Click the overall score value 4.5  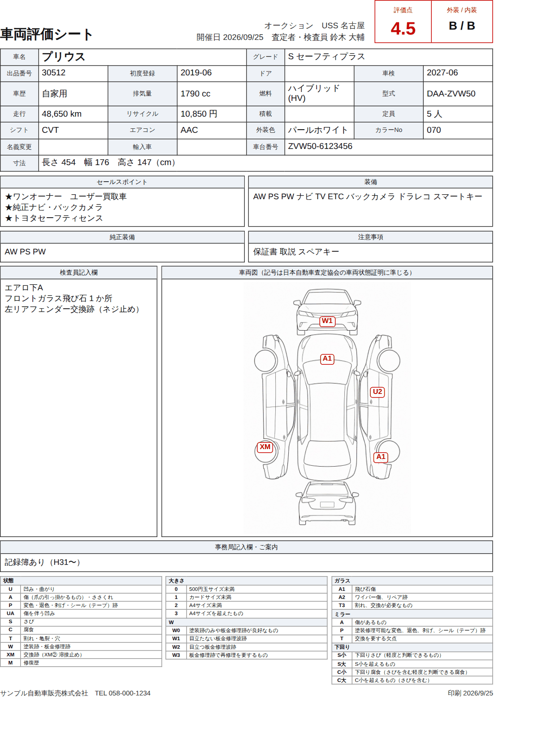coord(403,29)
